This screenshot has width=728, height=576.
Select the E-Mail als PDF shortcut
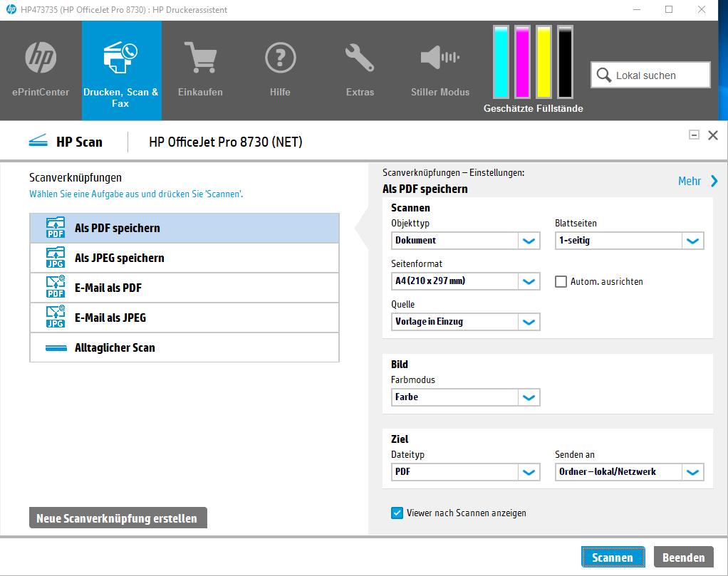point(184,288)
